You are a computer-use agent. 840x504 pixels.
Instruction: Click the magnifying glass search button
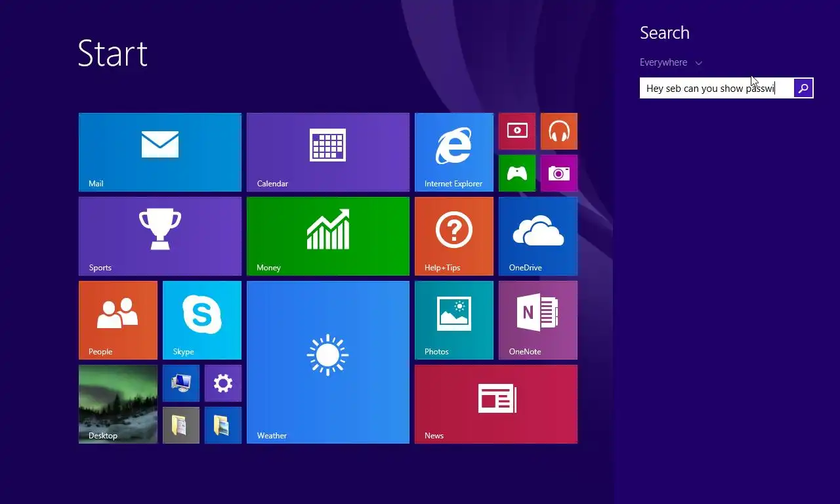[x=803, y=88]
